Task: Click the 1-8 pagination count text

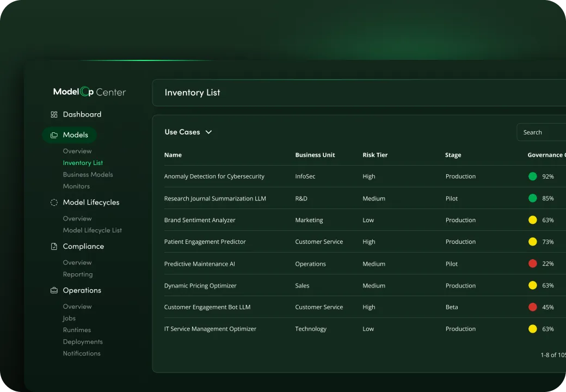Action: (553, 355)
